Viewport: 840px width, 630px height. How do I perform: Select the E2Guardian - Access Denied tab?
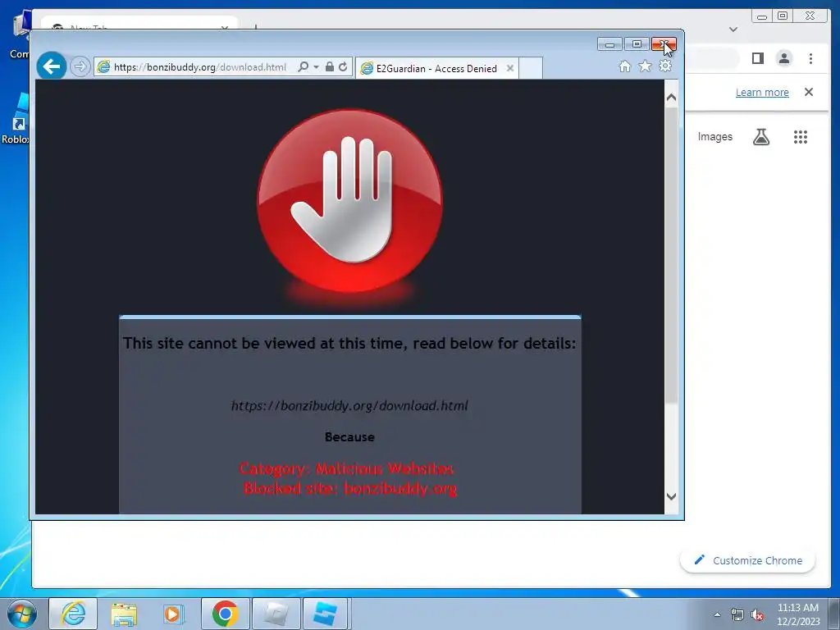(436, 69)
